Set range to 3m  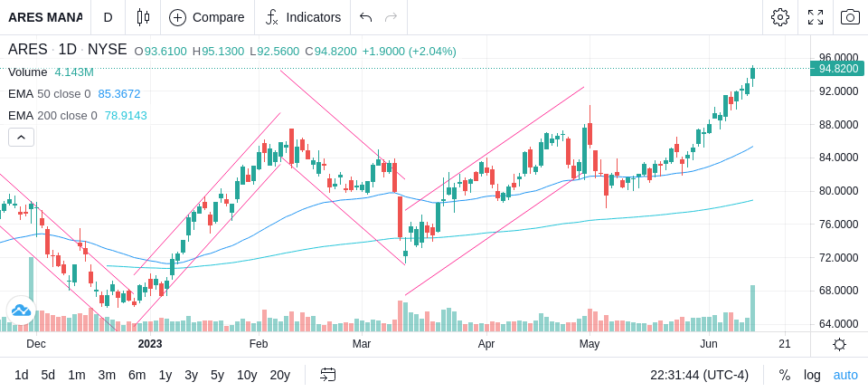click(x=107, y=376)
